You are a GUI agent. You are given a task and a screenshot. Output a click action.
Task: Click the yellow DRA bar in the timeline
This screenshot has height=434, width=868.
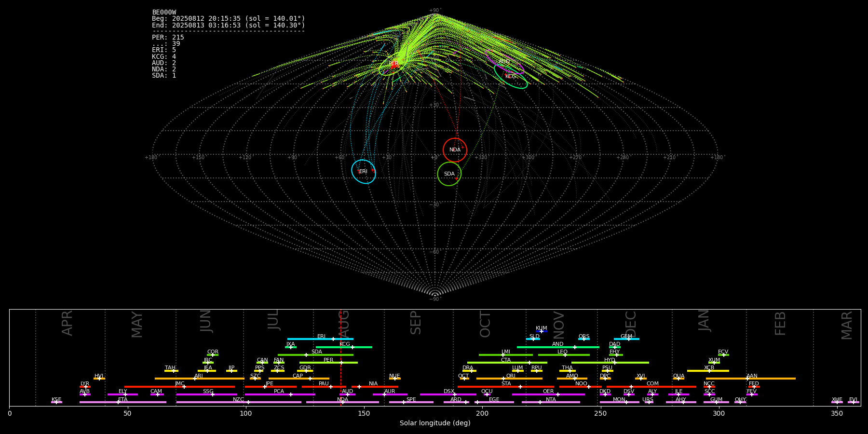[469, 371]
